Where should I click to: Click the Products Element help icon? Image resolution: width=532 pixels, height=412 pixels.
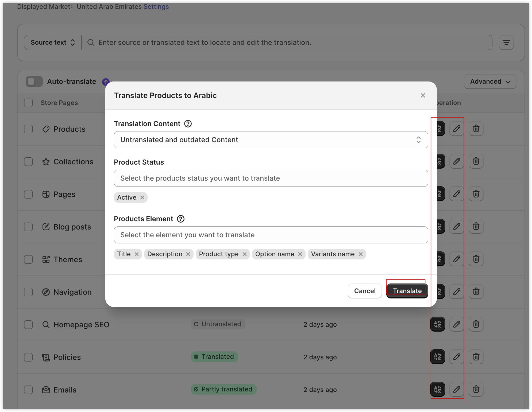coord(181,219)
